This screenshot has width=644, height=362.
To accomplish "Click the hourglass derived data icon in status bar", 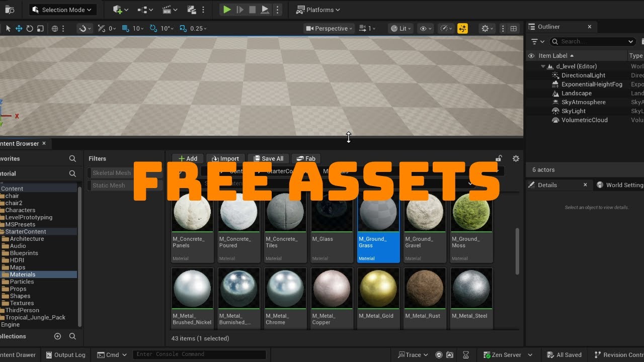I will pos(466,355).
